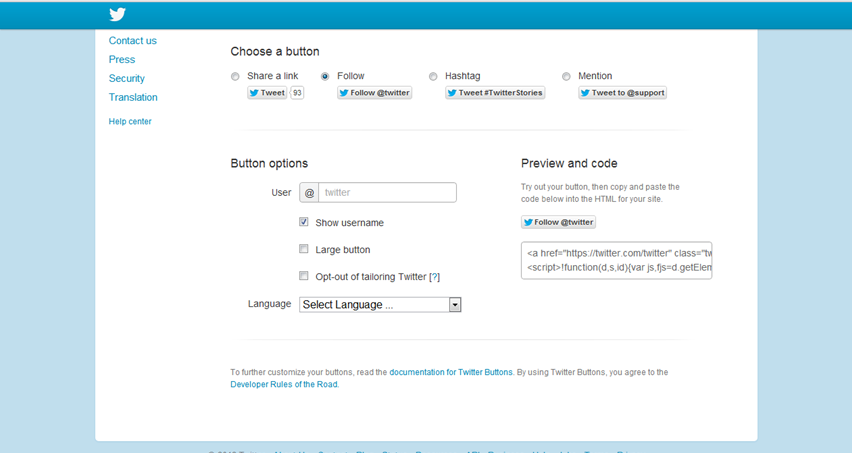852x453 pixels.
Task: Open the Press sidebar link
Action: [122, 59]
